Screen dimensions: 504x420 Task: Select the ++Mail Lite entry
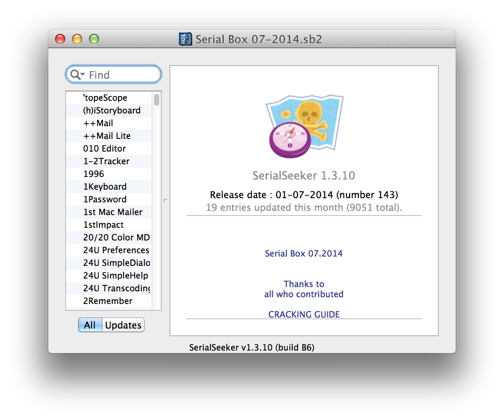[109, 136]
